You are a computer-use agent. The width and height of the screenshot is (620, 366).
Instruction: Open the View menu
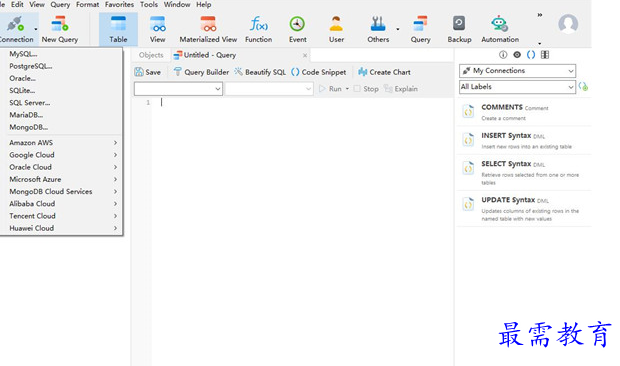37,4
